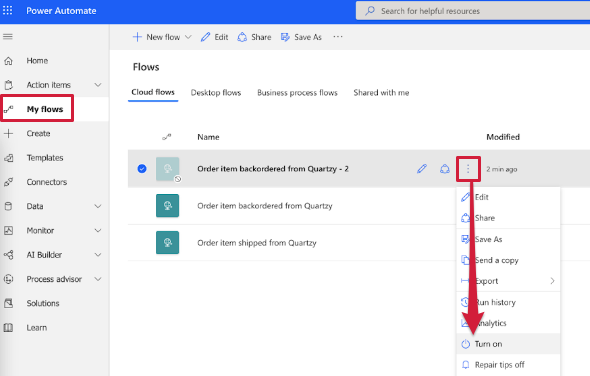
Task: Click the search for helpful resources field
Action: click(x=473, y=11)
